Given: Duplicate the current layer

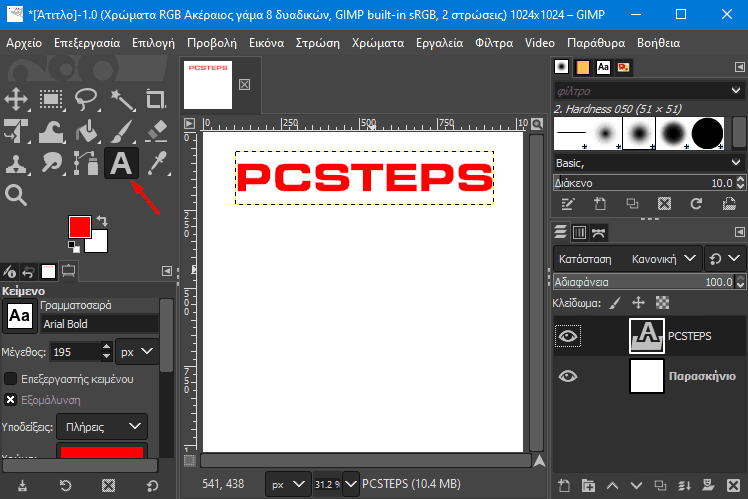Looking at the screenshot, I should coord(661,486).
